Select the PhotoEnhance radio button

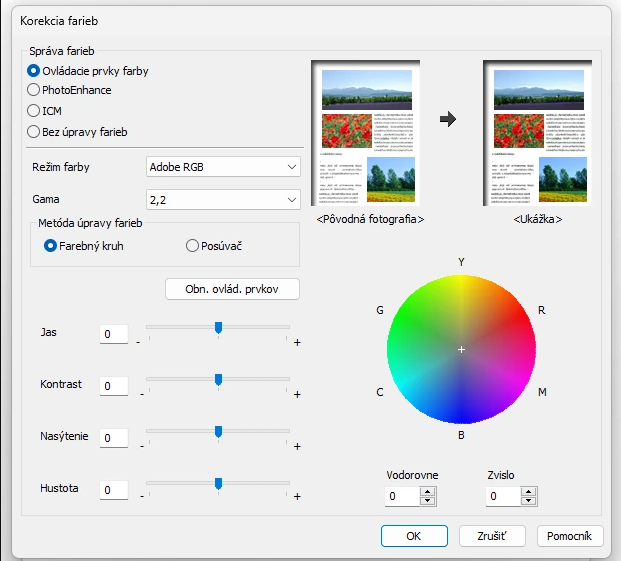(34, 90)
